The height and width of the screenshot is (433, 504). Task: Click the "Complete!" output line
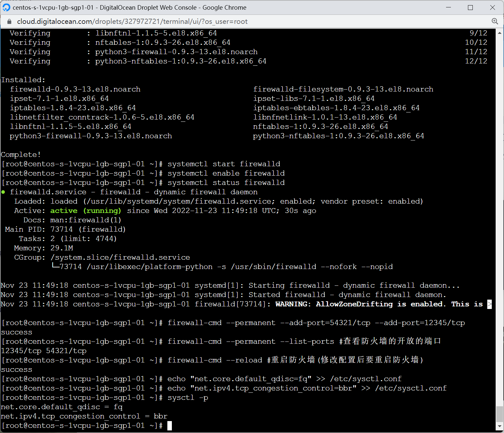(21, 155)
